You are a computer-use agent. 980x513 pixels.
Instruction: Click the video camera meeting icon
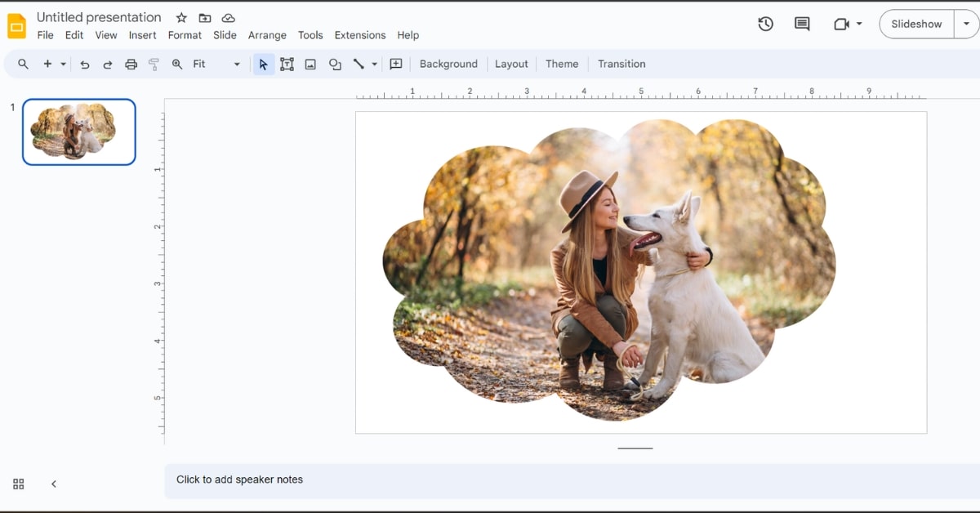[x=841, y=24]
